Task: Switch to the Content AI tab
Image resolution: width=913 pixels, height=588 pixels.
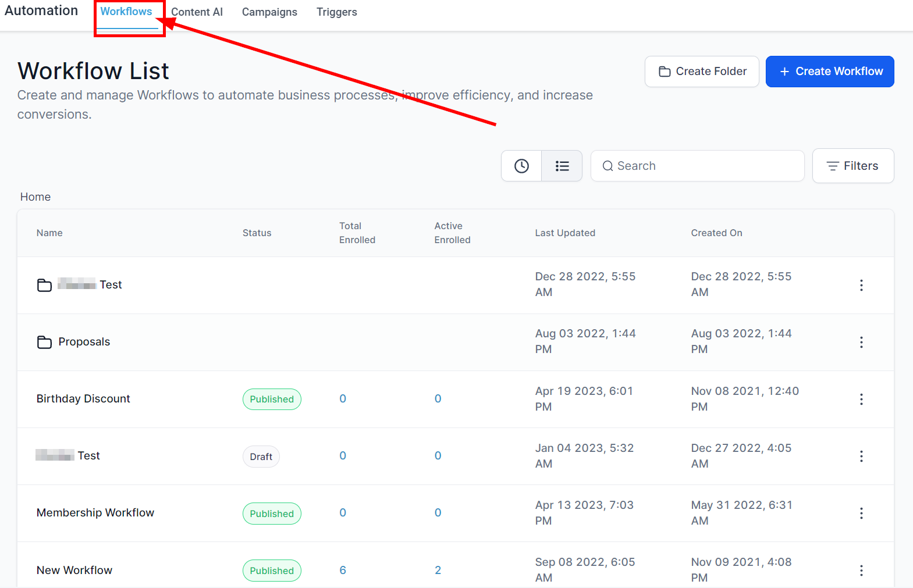Action: [197, 12]
